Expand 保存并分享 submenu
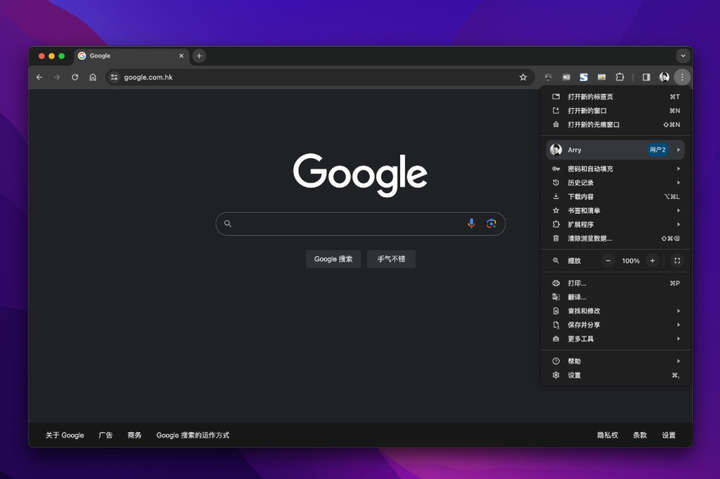720x479 pixels. point(615,325)
